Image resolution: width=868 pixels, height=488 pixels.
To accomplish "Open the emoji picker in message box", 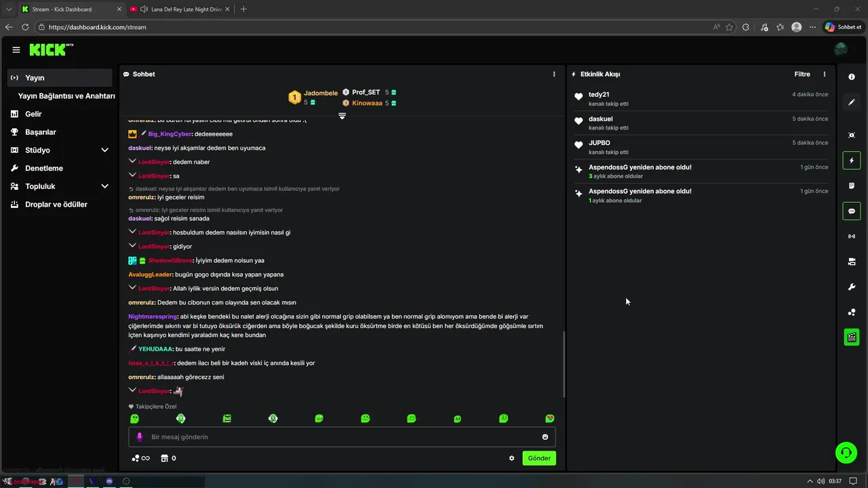I will 545,437.
